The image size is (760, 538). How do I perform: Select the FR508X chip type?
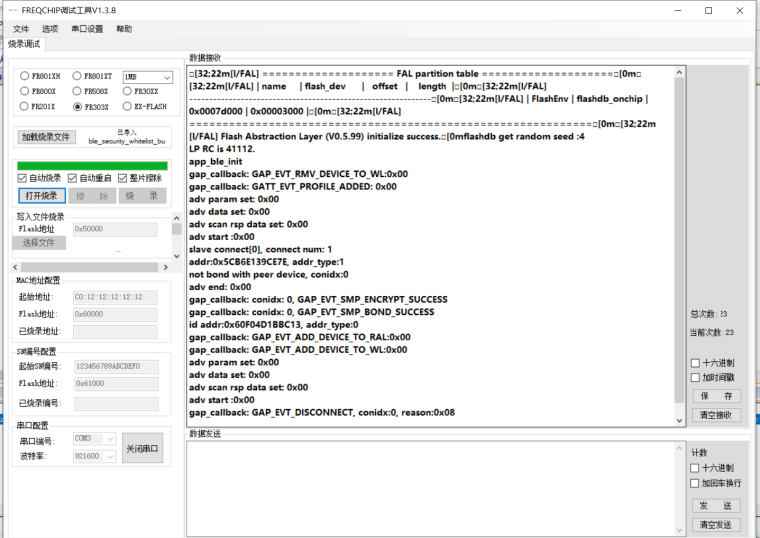click(x=76, y=91)
